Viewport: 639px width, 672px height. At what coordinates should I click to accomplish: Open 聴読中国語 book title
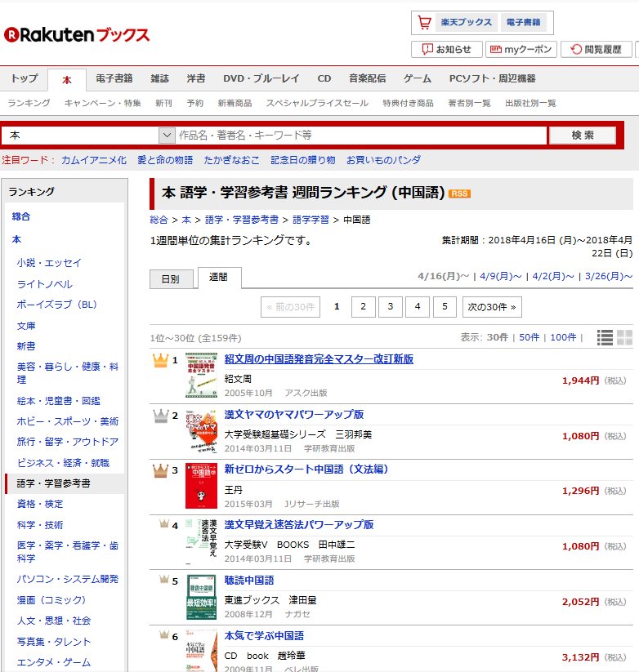point(248,581)
